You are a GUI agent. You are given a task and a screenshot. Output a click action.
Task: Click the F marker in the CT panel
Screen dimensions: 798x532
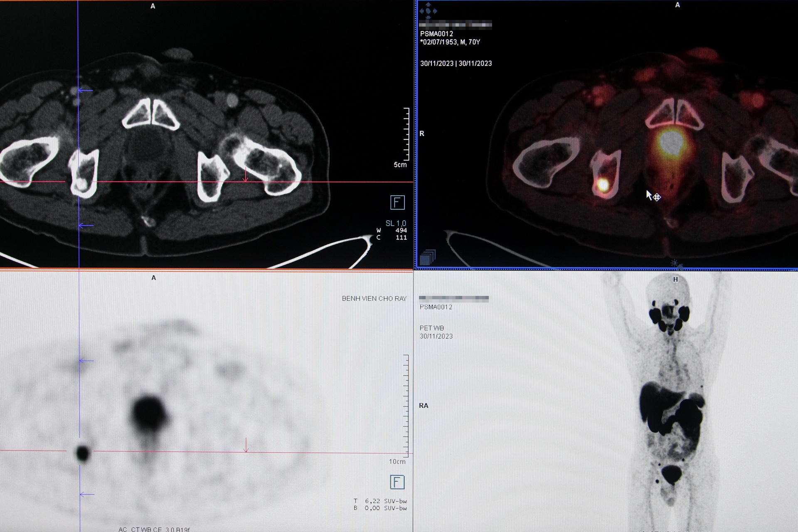point(397,202)
